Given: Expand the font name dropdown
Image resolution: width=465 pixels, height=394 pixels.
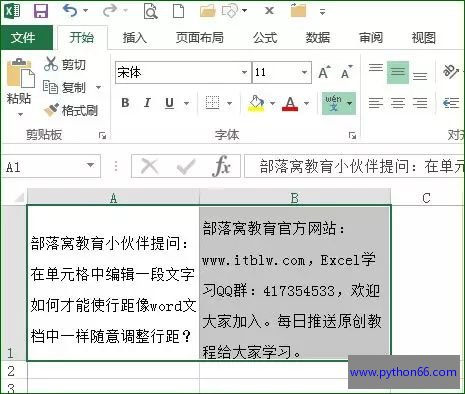Looking at the screenshot, I should click(x=244, y=72).
